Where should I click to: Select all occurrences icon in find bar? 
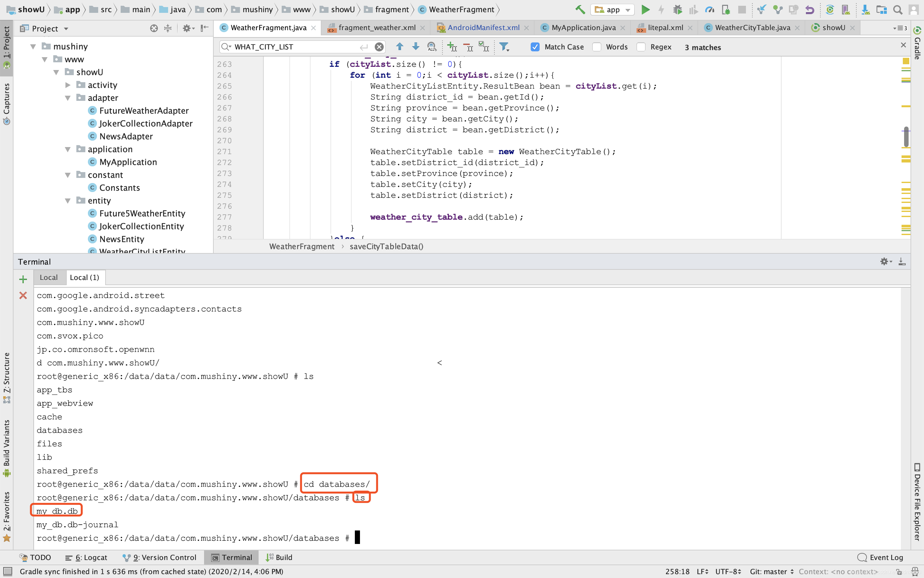coord(484,47)
